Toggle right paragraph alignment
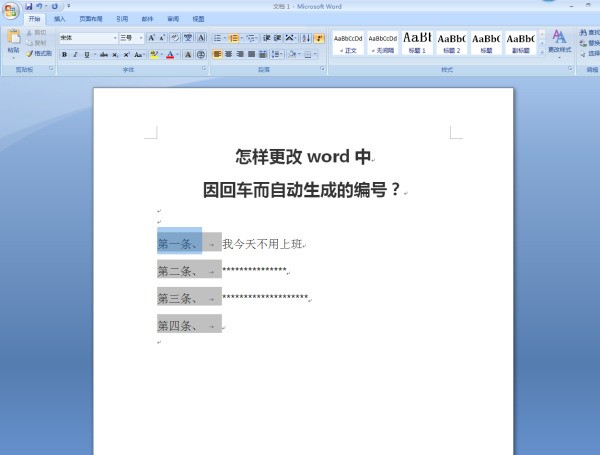 coord(240,54)
